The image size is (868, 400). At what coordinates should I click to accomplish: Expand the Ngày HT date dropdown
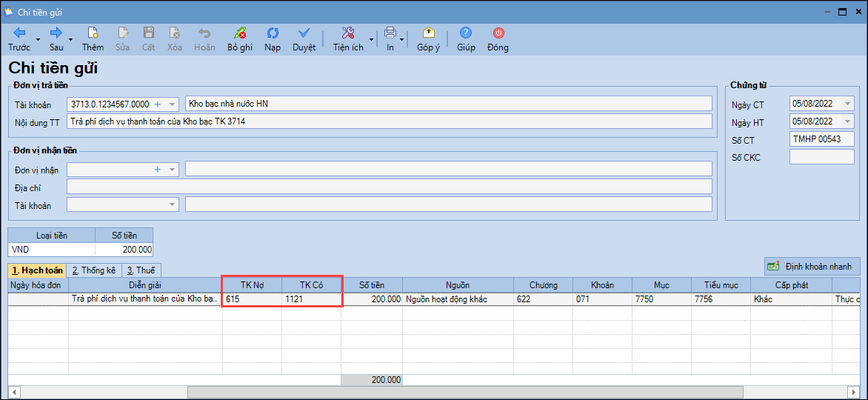(x=847, y=121)
